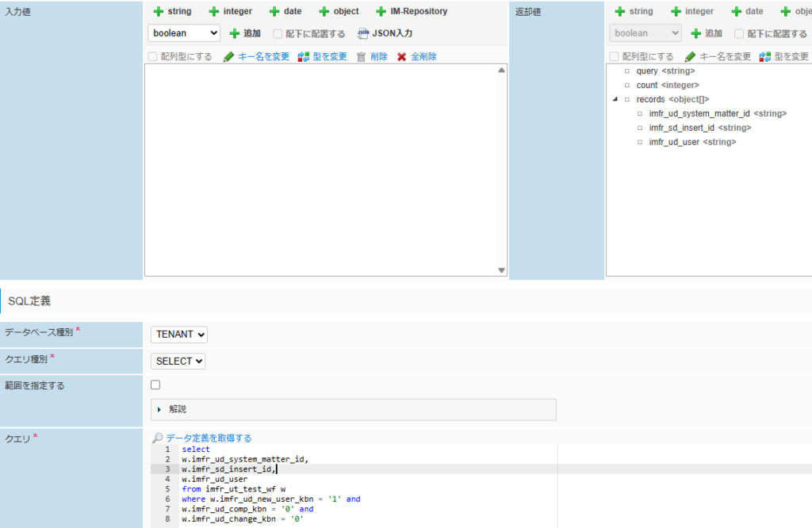The width and height of the screenshot is (812, 528).
Task: Open the input-side boolean type dropdown
Action: 184,33
